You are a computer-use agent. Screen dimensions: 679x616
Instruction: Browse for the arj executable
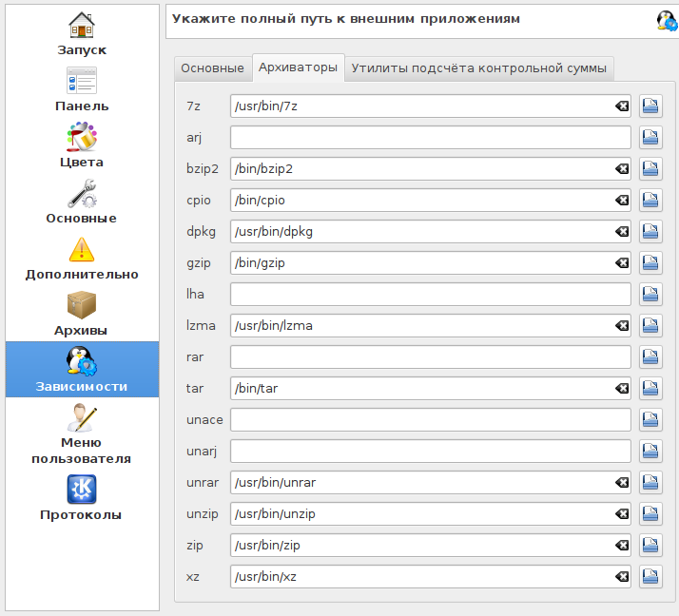[x=650, y=137]
